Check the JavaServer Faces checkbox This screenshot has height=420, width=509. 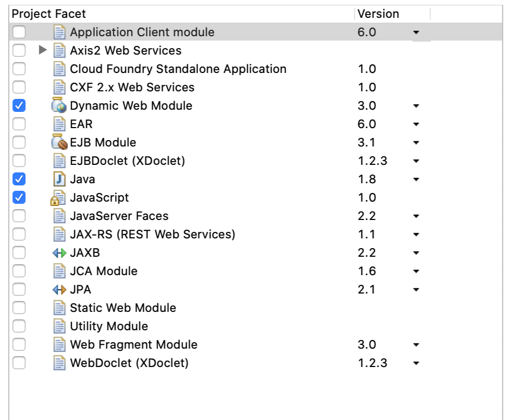[19, 216]
